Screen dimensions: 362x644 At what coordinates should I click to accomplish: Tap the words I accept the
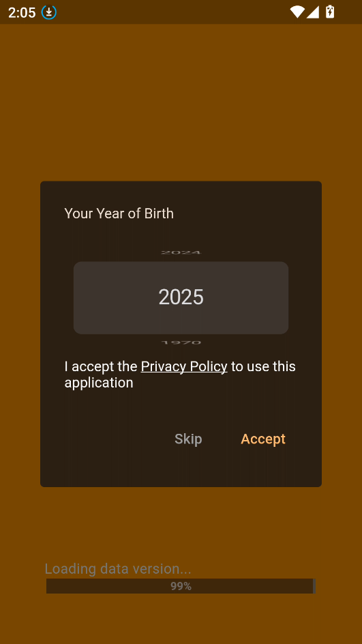click(101, 366)
